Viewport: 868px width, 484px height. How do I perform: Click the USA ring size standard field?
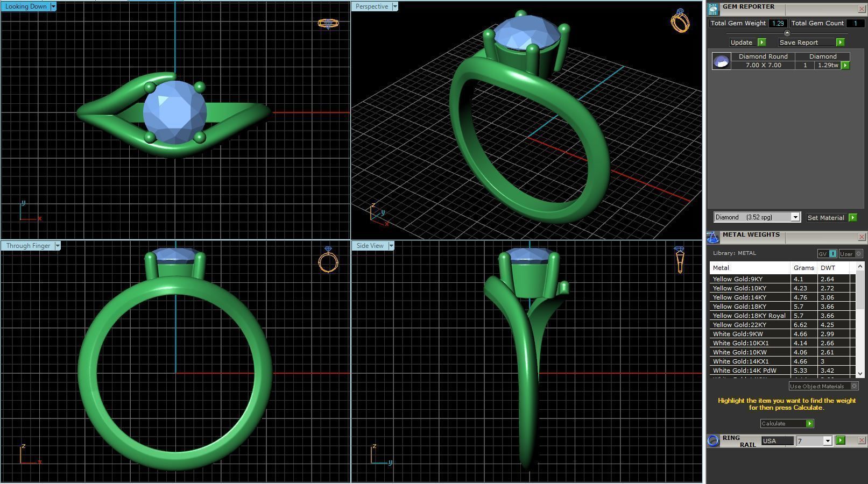(777, 441)
